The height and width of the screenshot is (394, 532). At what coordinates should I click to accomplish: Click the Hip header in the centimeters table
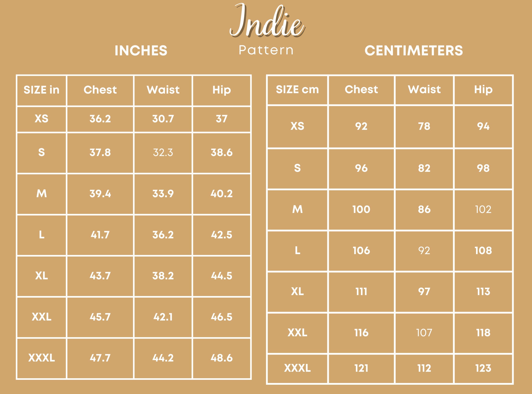pyautogui.click(x=483, y=89)
